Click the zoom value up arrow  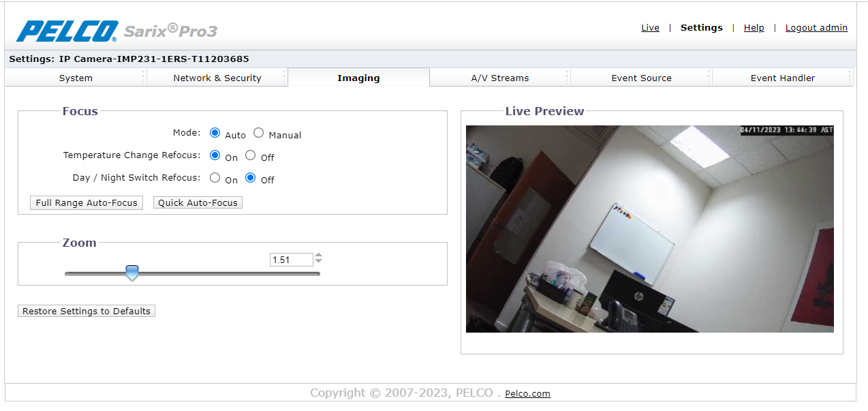(x=318, y=256)
